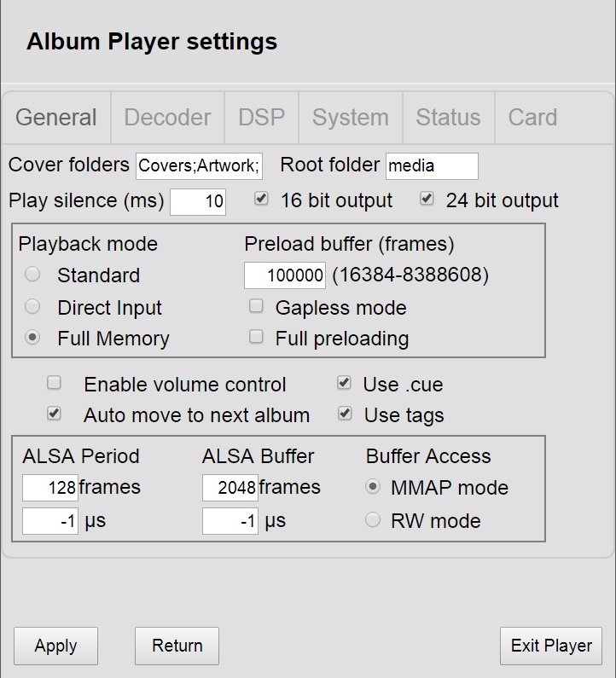This screenshot has height=678, width=616.
Task: Click Exit Player button
Action: [551, 646]
